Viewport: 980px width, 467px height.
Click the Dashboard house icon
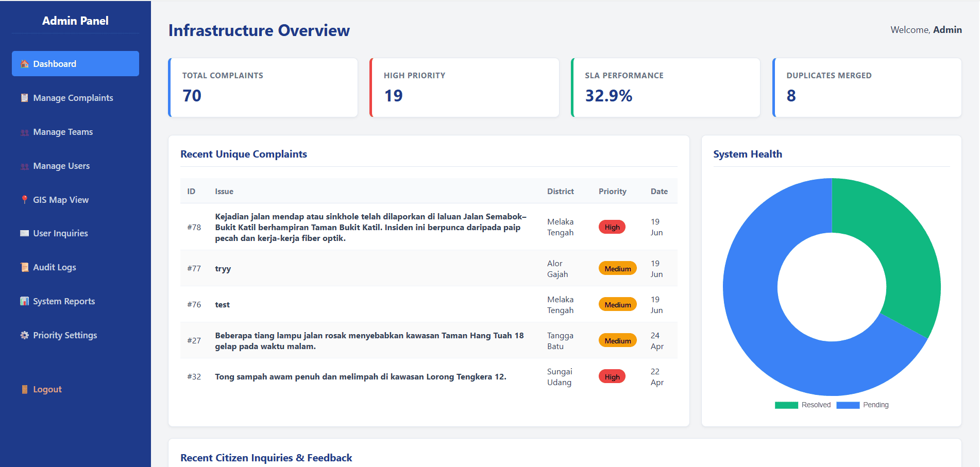(x=24, y=64)
